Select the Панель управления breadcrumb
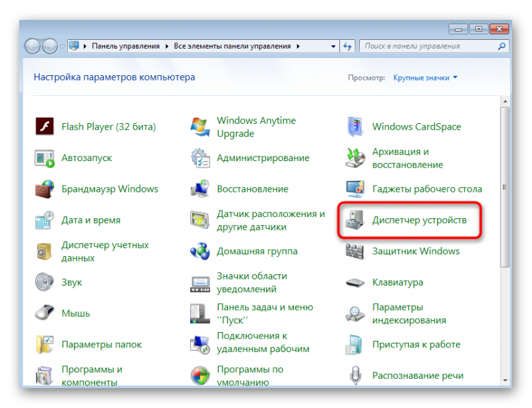Screen dimensions: 532x408 pyautogui.click(x=126, y=46)
